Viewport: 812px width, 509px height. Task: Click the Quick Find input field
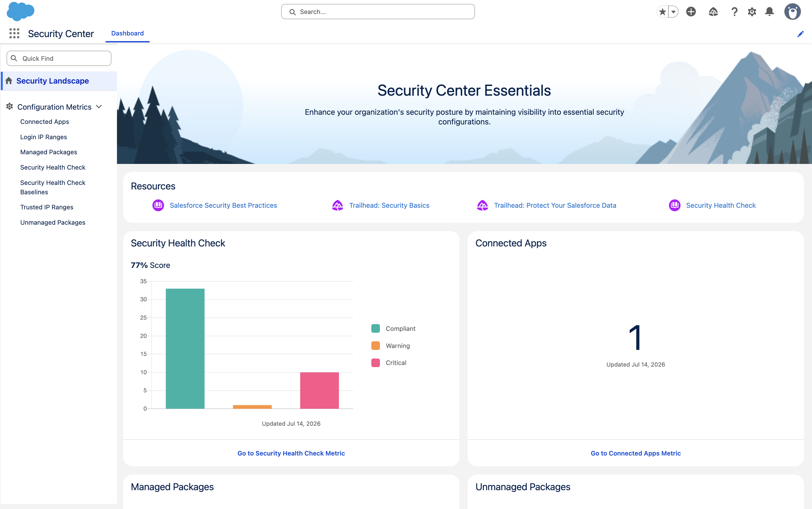coord(59,58)
